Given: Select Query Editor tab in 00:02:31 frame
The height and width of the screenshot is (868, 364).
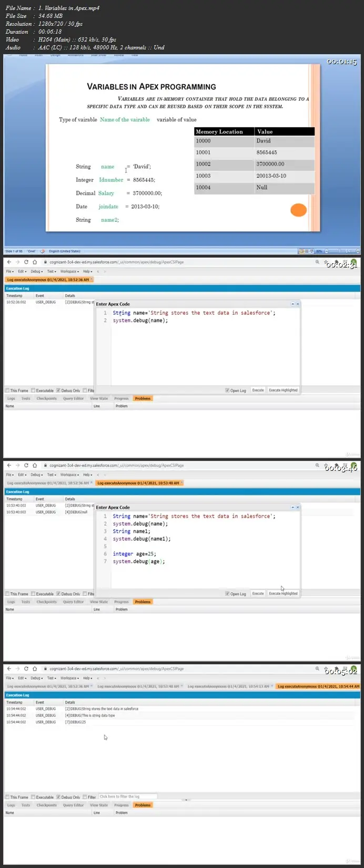Looking at the screenshot, I should [73, 398].
